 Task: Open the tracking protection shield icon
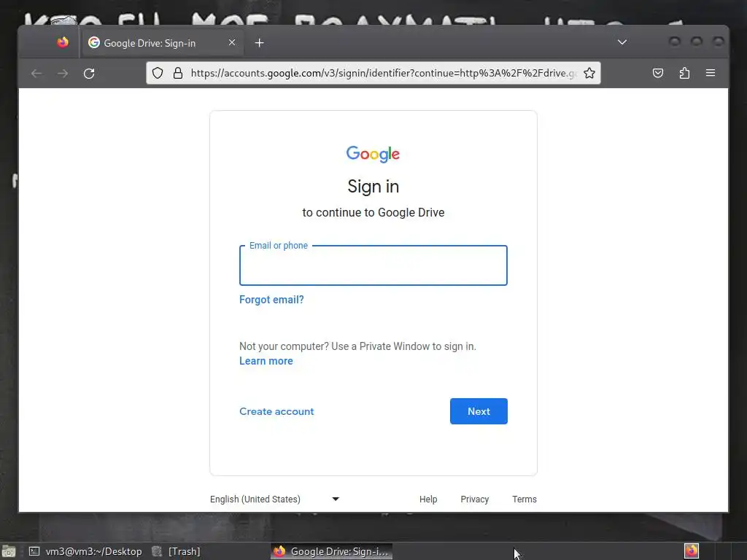158,73
